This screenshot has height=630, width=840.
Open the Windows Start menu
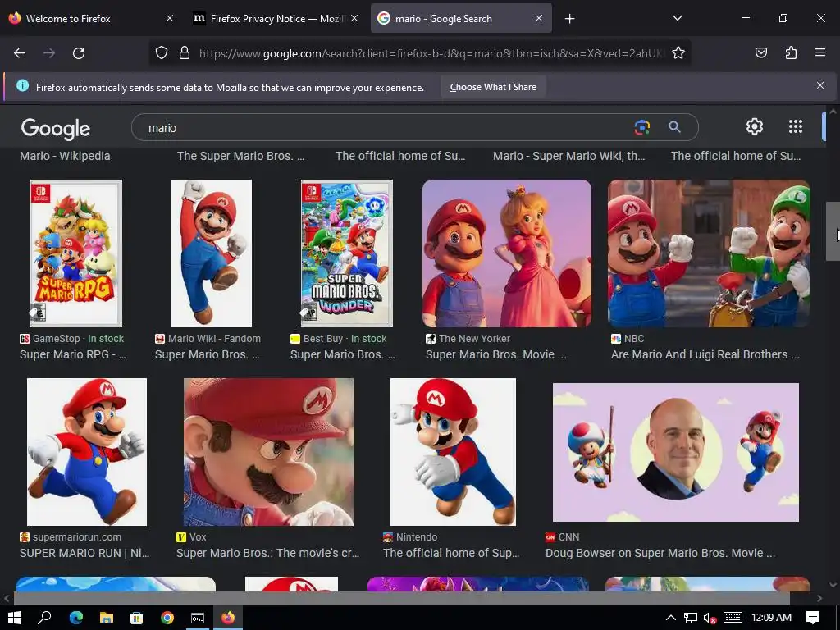(x=15, y=618)
